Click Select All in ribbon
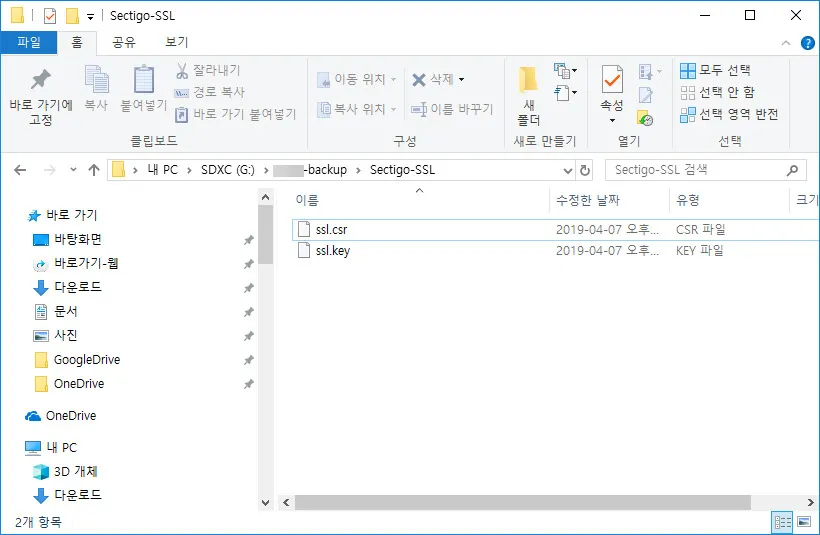This screenshot has width=820, height=535. pyautogui.click(x=715, y=70)
